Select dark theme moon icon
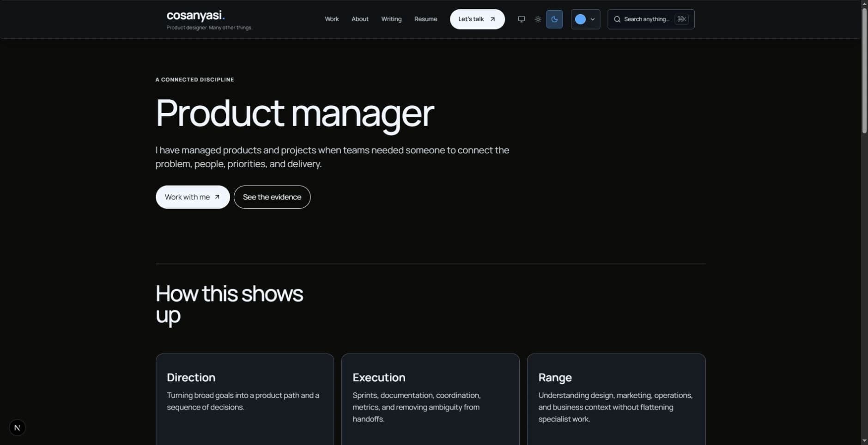This screenshot has height=445, width=868. pos(554,19)
